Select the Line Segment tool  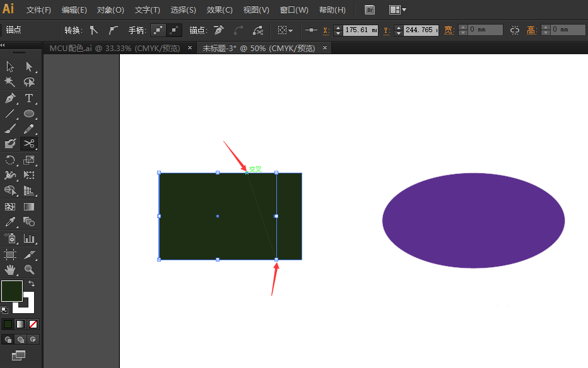10,113
